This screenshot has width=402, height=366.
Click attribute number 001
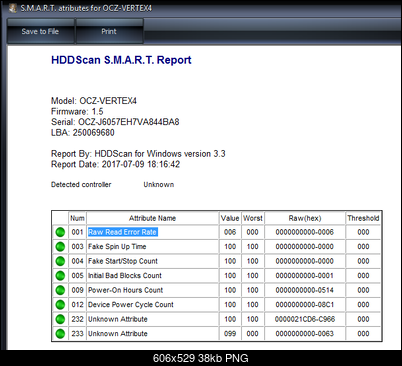77,232
